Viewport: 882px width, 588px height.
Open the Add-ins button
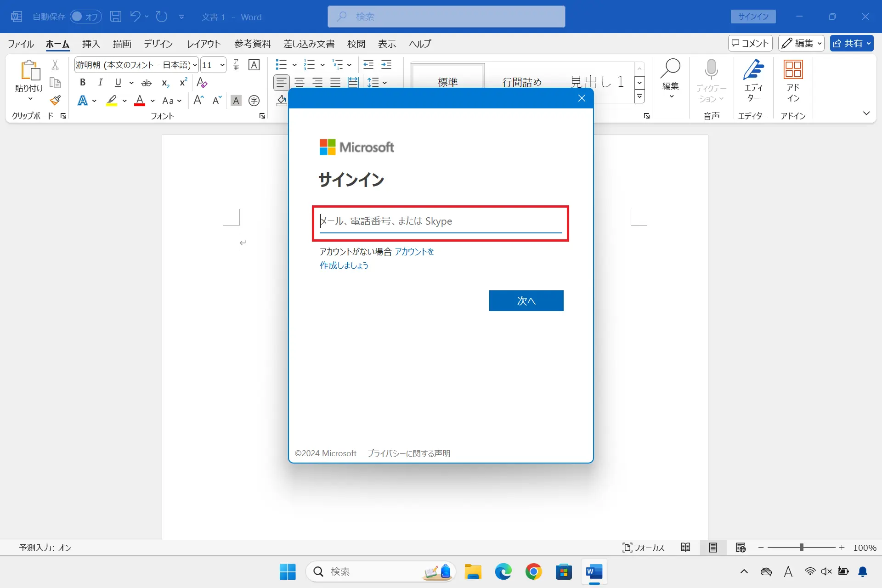793,80
